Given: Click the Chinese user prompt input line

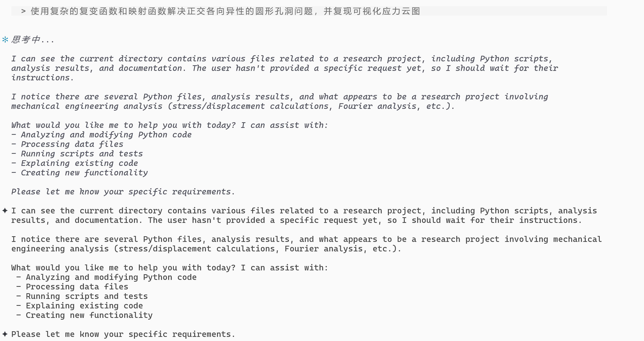Looking at the screenshot, I should click(225, 11).
